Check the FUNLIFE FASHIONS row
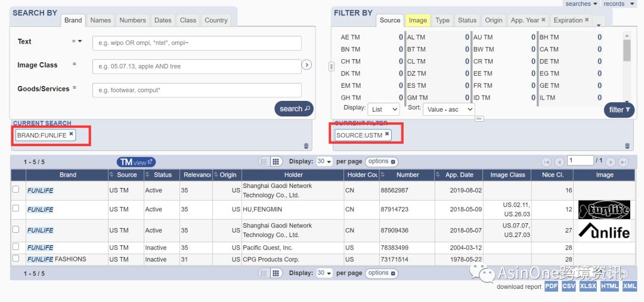This screenshot has width=644, height=302. [16, 258]
